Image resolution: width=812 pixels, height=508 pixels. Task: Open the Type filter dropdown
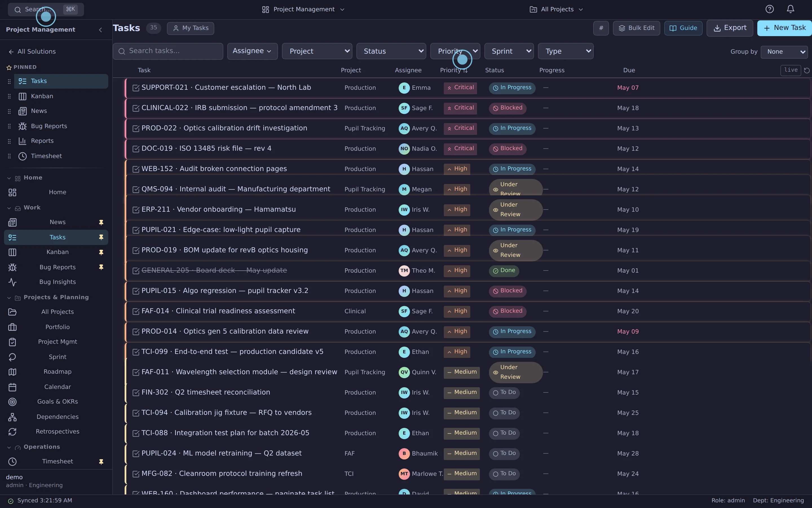(566, 51)
